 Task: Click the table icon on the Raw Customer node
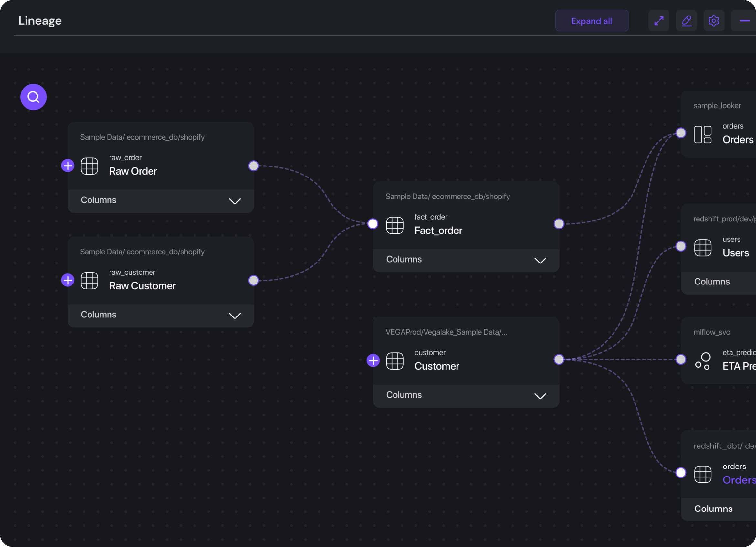pyautogui.click(x=89, y=280)
